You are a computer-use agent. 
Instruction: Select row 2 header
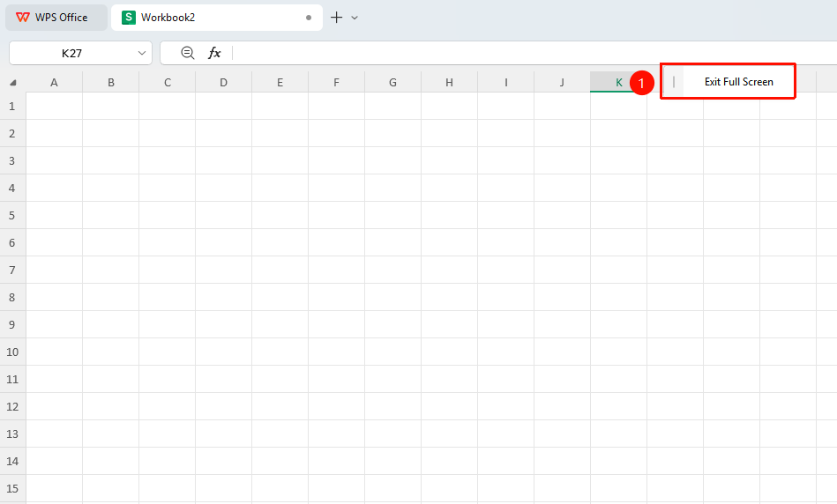(x=12, y=133)
